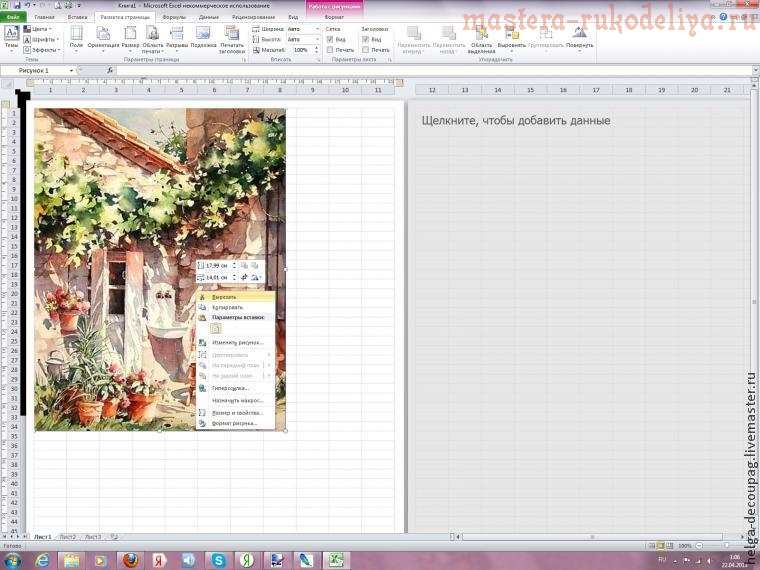Screen dimensions: 760x570
Task: Click the Печатать заголовки button
Action: pos(232,40)
